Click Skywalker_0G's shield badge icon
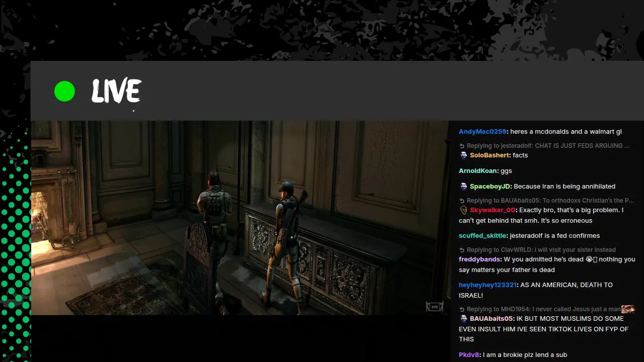 click(x=463, y=210)
